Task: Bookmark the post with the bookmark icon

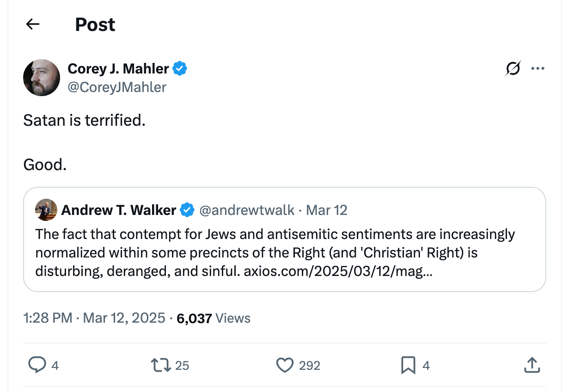Action: tap(407, 365)
